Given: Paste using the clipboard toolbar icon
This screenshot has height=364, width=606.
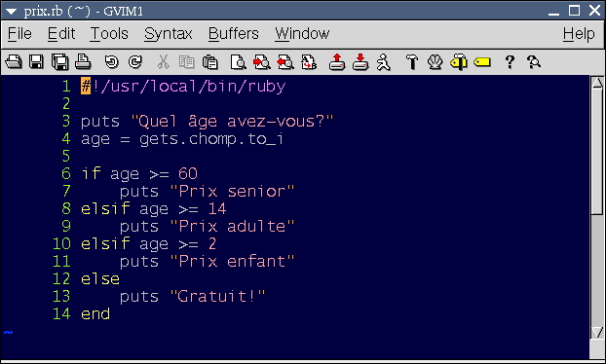Looking at the screenshot, I should click(210, 61).
